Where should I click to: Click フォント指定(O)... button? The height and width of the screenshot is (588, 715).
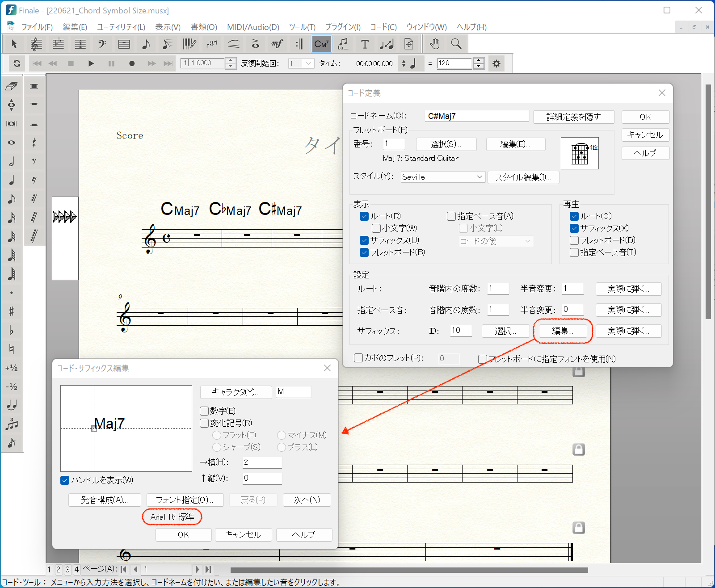click(x=184, y=500)
